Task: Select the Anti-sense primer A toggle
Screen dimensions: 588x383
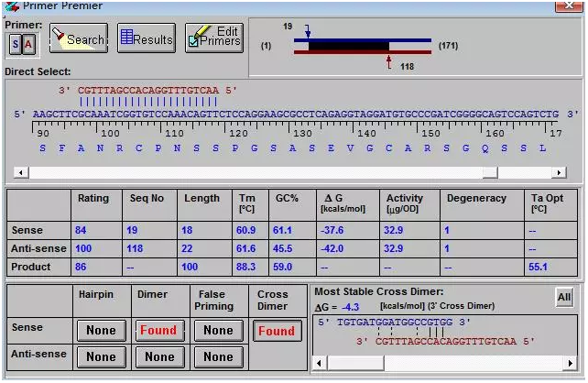Action: (x=28, y=45)
